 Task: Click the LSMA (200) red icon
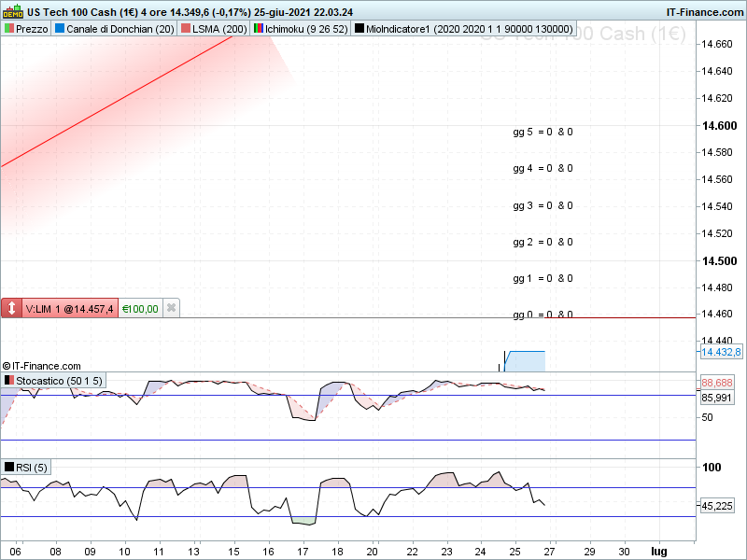[x=186, y=29]
